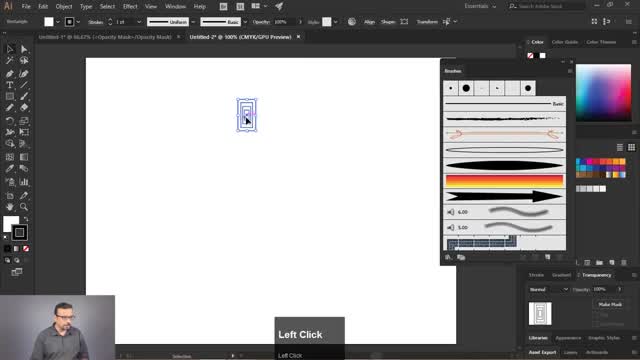Select the Rotate tool
640x360 pixels.
10,121
